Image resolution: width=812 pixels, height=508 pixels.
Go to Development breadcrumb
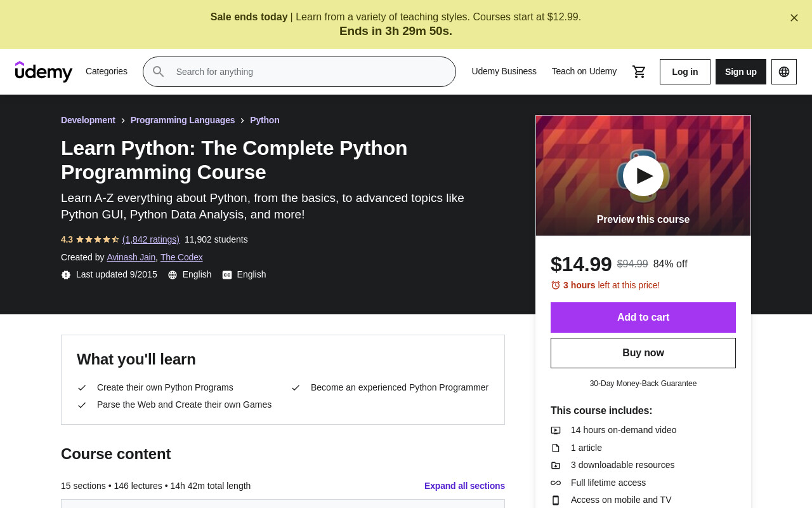click(88, 120)
